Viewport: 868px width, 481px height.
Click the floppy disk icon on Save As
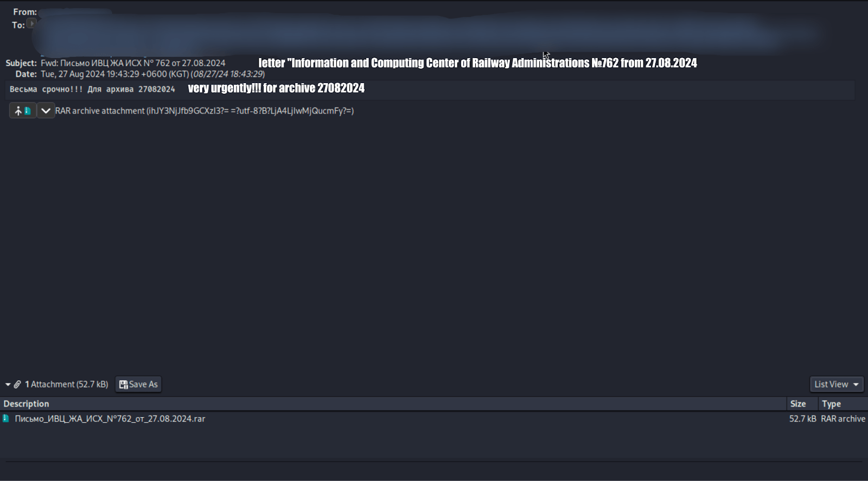click(124, 384)
